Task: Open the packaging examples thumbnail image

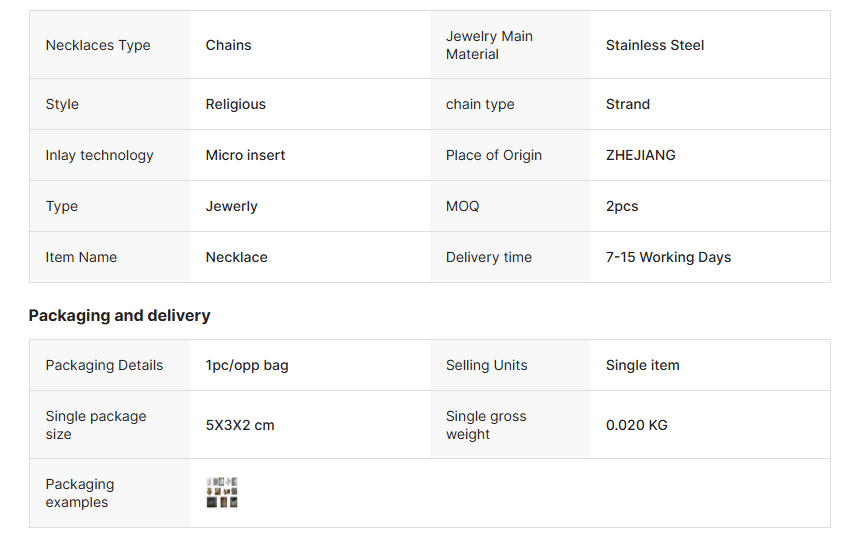Action: [222, 492]
